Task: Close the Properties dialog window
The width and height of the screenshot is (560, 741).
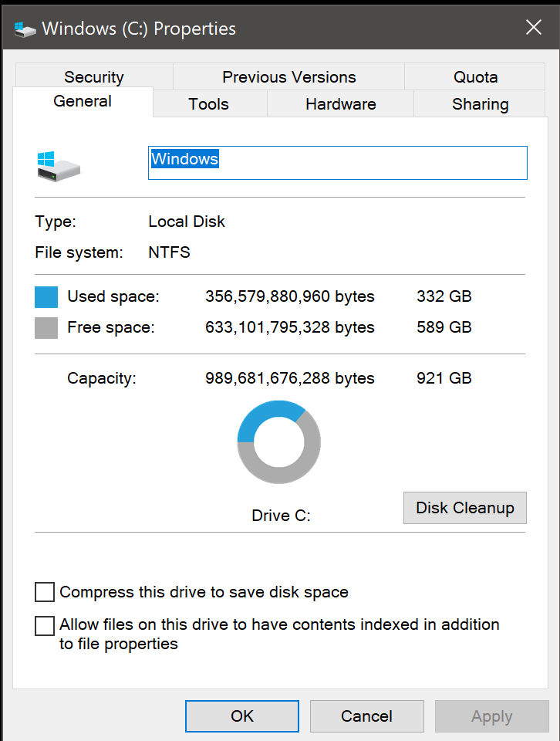Action: tap(533, 29)
